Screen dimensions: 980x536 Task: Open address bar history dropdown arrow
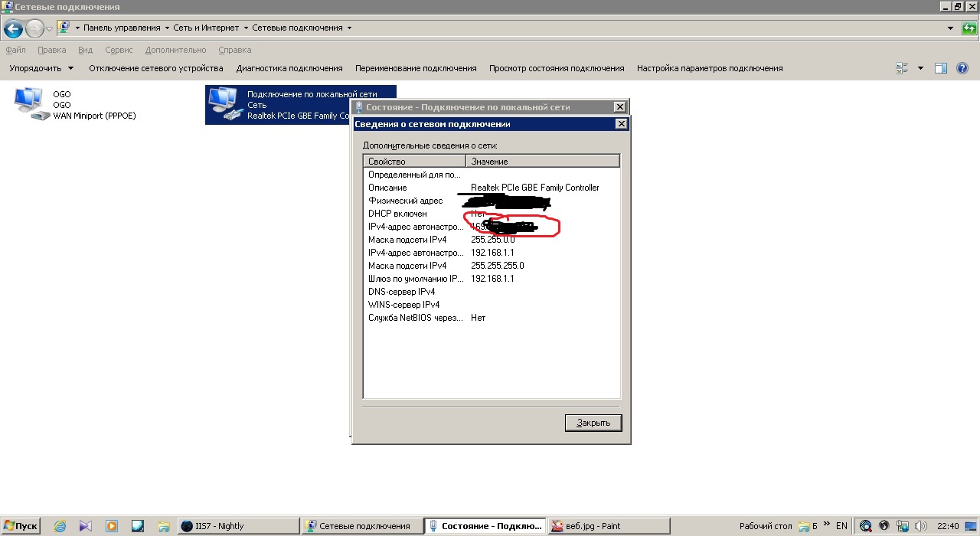click(x=950, y=28)
